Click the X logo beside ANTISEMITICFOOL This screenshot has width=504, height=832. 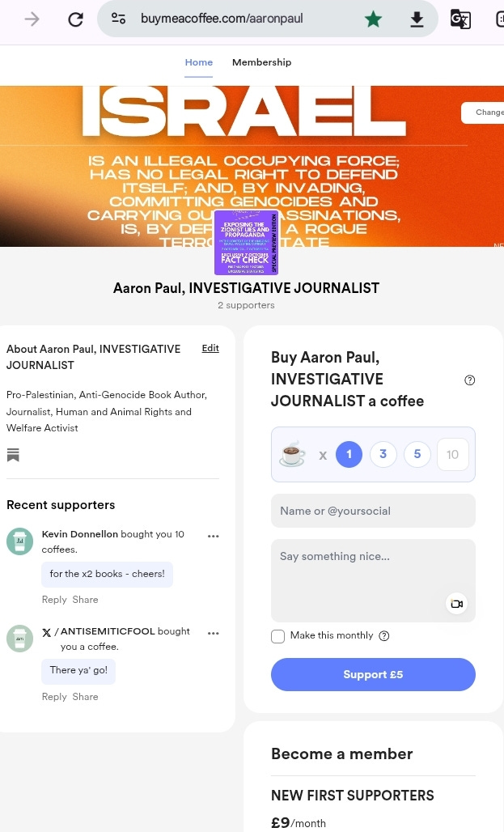47,632
